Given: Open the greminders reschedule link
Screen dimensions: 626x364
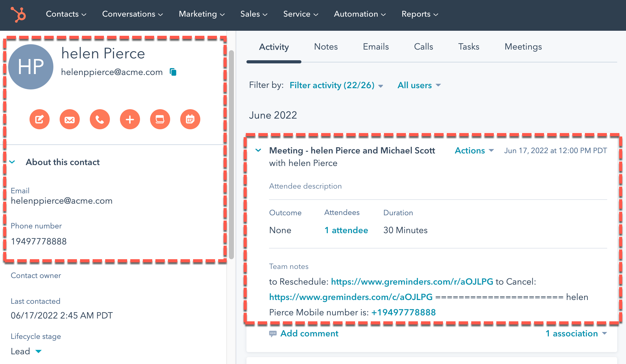Looking at the screenshot, I should click(412, 281).
